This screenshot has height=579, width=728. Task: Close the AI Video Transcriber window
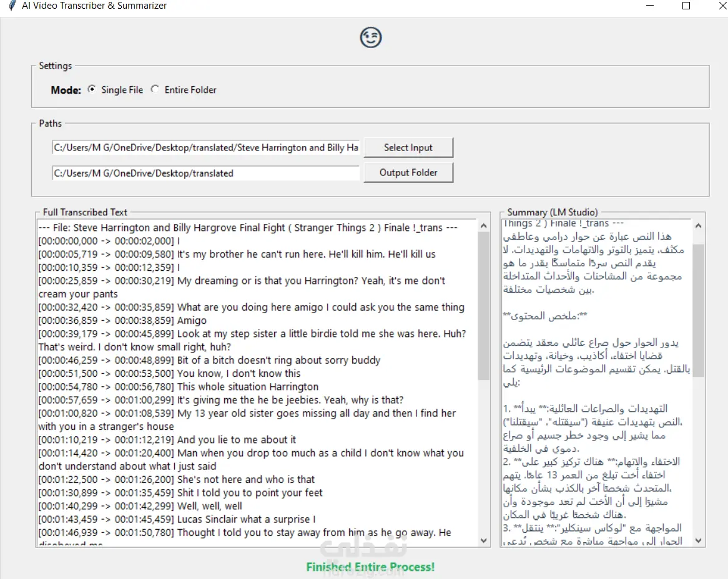click(721, 6)
